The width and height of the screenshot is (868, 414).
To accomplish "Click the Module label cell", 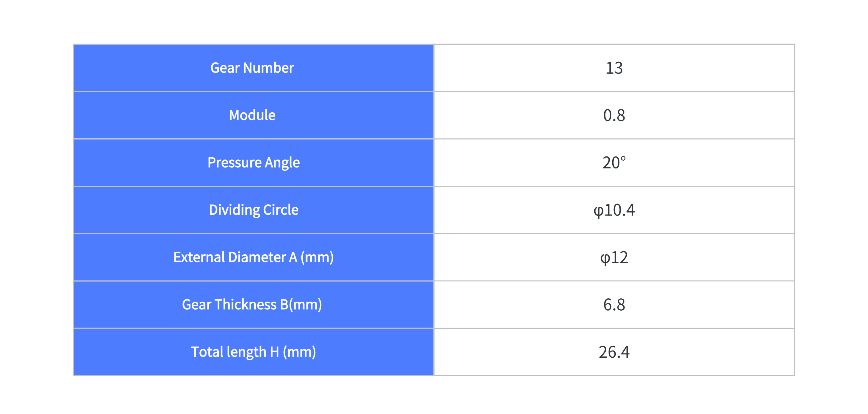I will (253, 115).
